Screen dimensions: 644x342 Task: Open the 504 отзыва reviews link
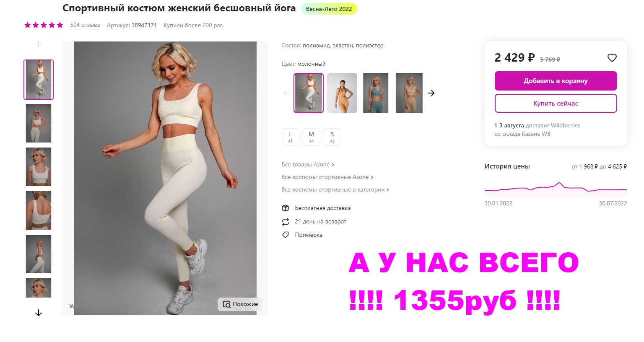[85, 25]
